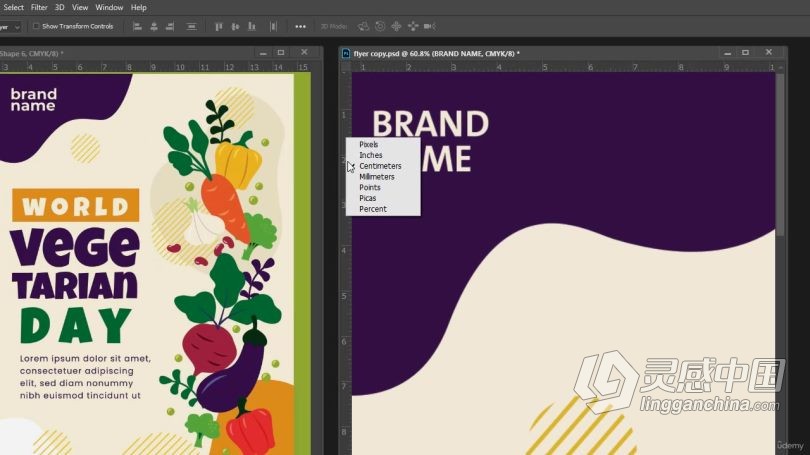
Task: Click the Lorem ipsum paragraph in left flyer
Action: [85, 377]
